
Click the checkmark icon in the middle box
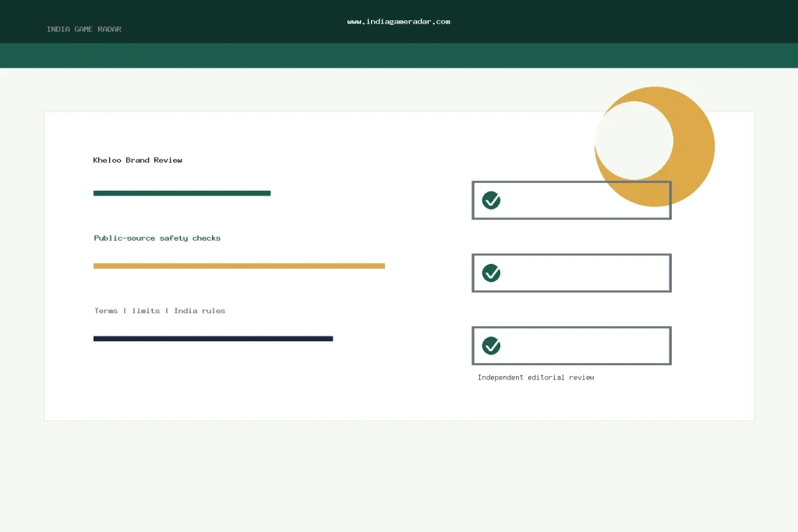click(x=491, y=273)
